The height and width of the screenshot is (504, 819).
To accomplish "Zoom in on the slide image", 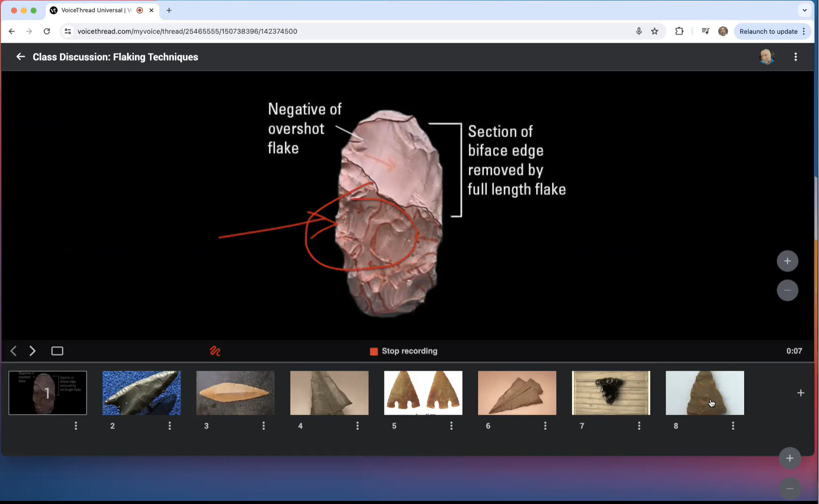I will tap(787, 261).
